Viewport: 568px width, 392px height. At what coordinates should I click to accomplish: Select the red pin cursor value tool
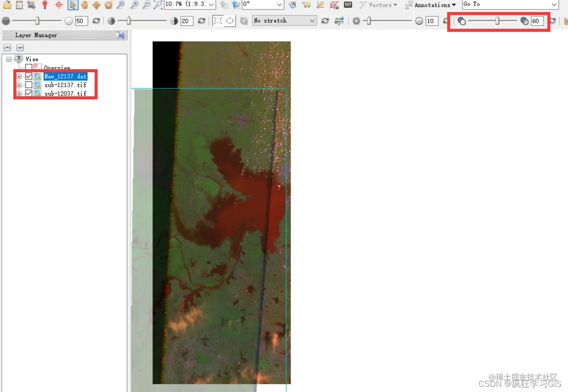[45, 5]
